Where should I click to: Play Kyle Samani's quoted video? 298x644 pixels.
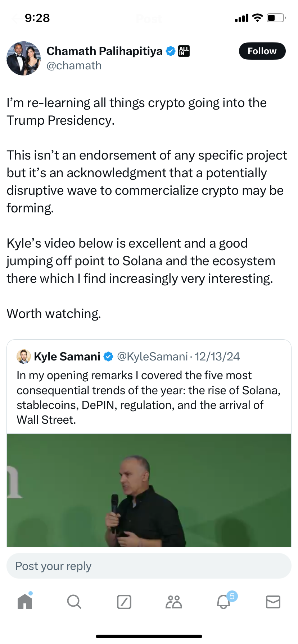pos(149,490)
